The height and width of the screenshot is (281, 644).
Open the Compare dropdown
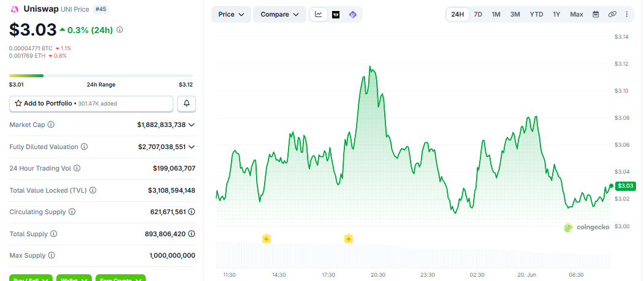(x=279, y=14)
